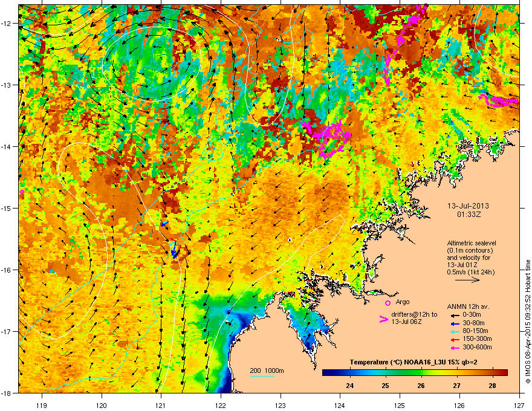
Task: Click the longitude 123 axis label
Action: point(281,405)
